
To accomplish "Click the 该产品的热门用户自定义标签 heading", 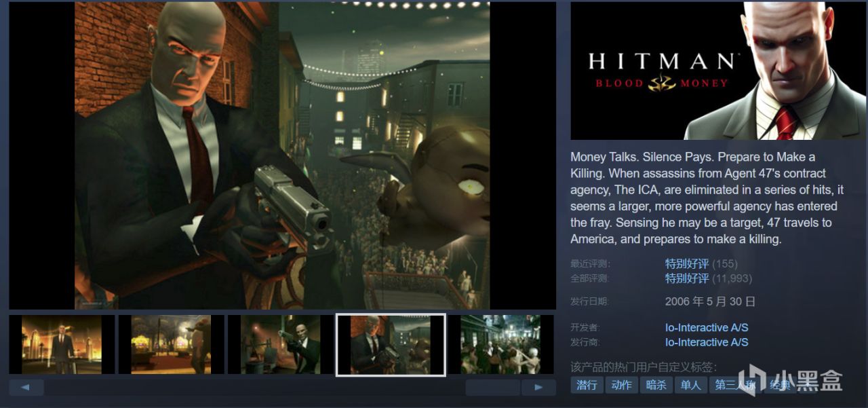I will (644, 367).
